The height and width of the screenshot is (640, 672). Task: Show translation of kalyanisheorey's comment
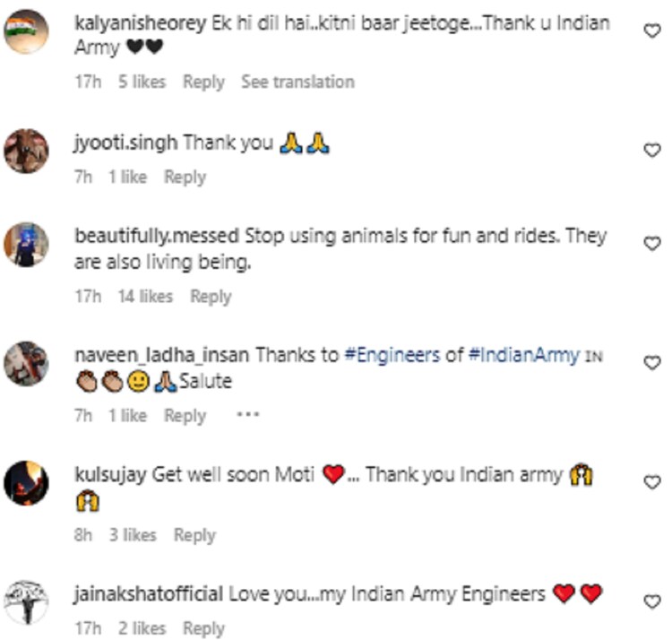[x=297, y=82]
